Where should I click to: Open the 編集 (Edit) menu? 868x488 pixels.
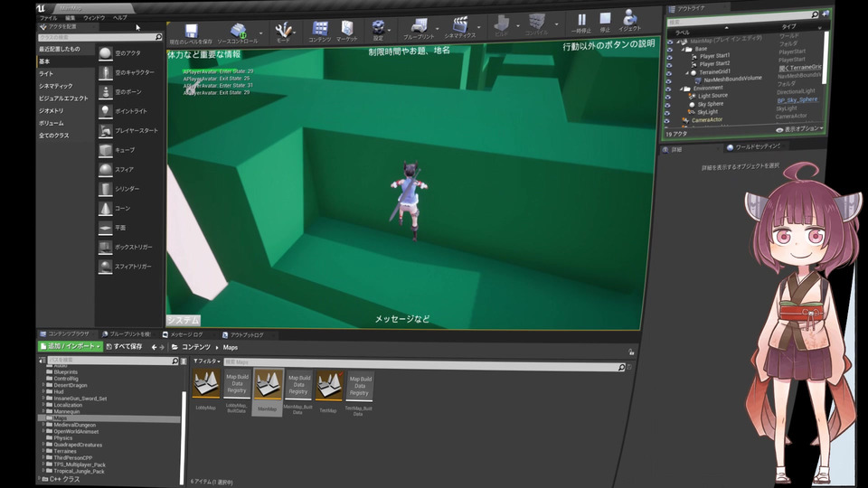click(70, 18)
